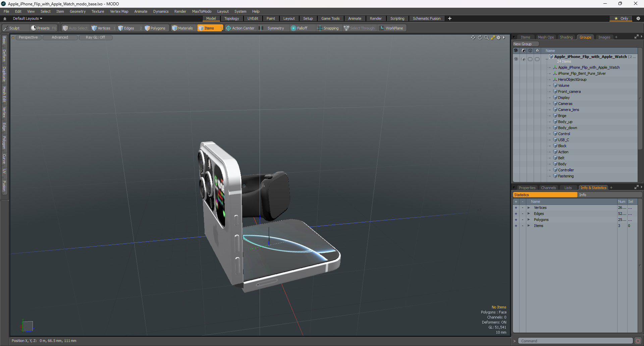Click the minus button for Edges row
Image resolution: width=644 pixels, height=346 pixels.
[x=522, y=214]
